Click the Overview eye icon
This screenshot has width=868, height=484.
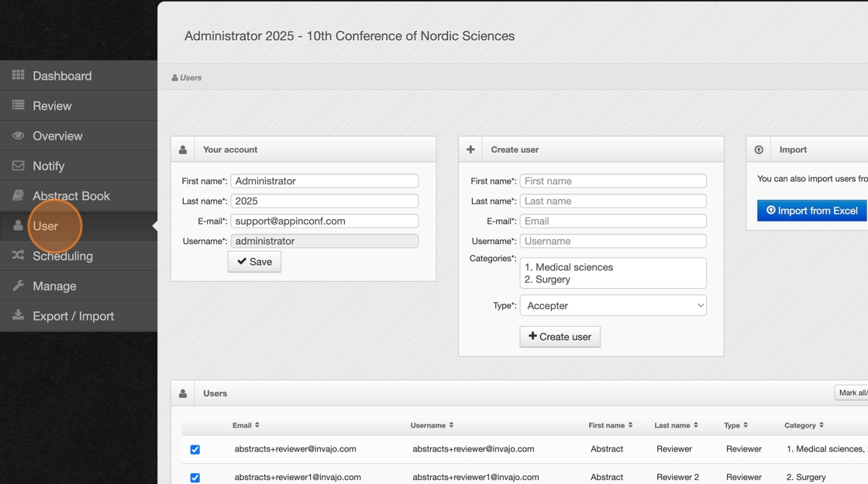pos(18,136)
